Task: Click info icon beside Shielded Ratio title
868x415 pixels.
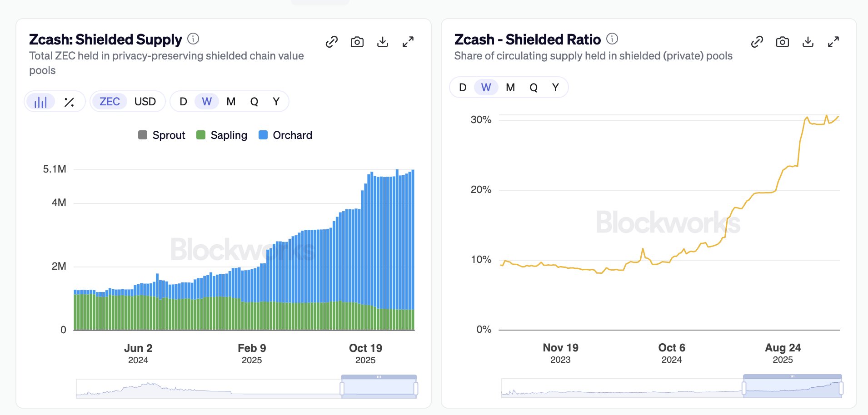Action: [x=612, y=39]
